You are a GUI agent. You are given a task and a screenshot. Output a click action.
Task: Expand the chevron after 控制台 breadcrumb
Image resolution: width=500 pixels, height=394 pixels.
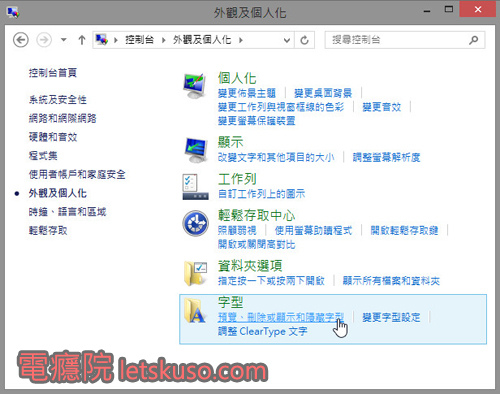click(163, 40)
